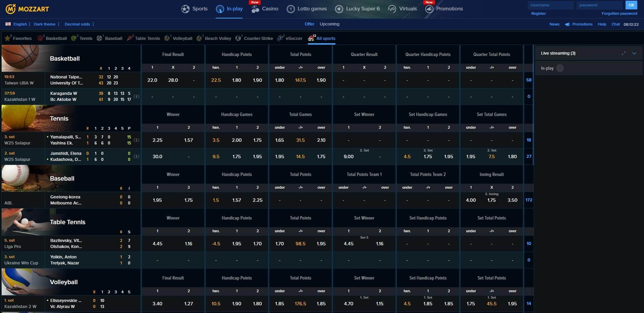This screenshot has width=644, height=313.
Task: Click the Favorites star filter
Action: coord(8,38)
